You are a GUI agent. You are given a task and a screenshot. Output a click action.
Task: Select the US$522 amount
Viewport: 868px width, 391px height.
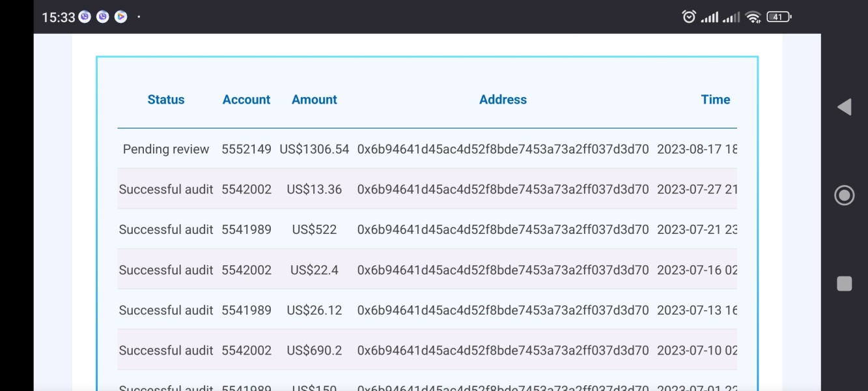tap(315, 229)
